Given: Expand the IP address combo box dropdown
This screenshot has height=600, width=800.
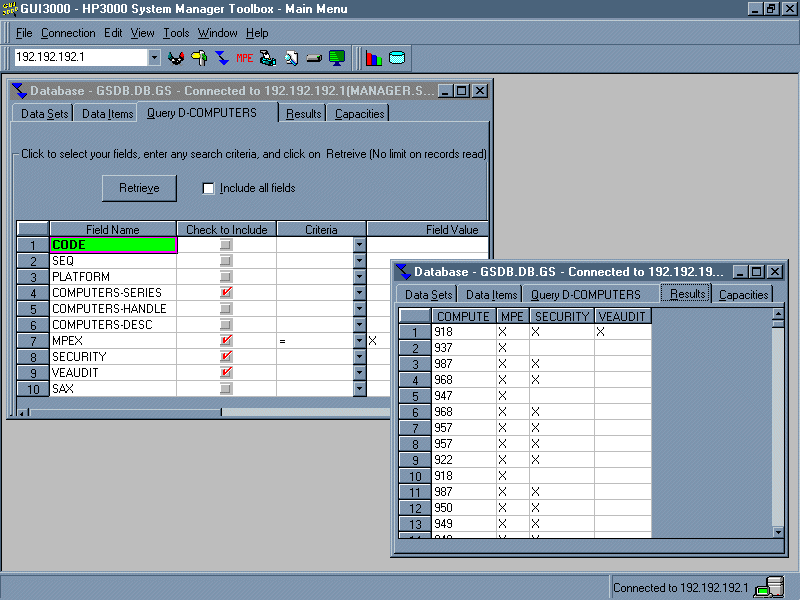Looking at the screenshot, I should point(154,58).
